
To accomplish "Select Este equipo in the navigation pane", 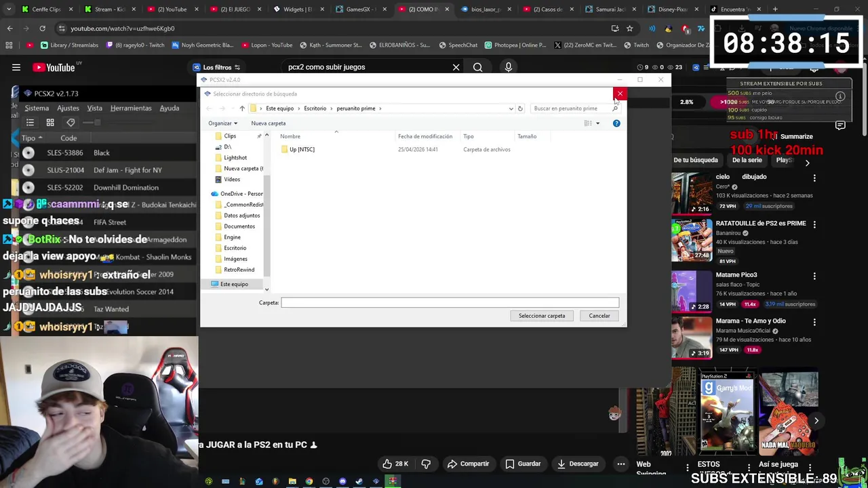I will [234, 284].
